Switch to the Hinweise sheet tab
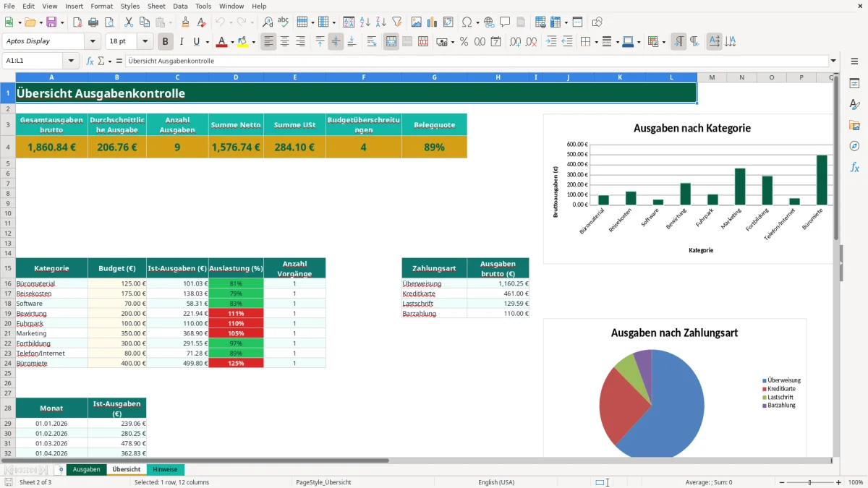This screenshot has height=488, width=868. (x=165, y=469)
